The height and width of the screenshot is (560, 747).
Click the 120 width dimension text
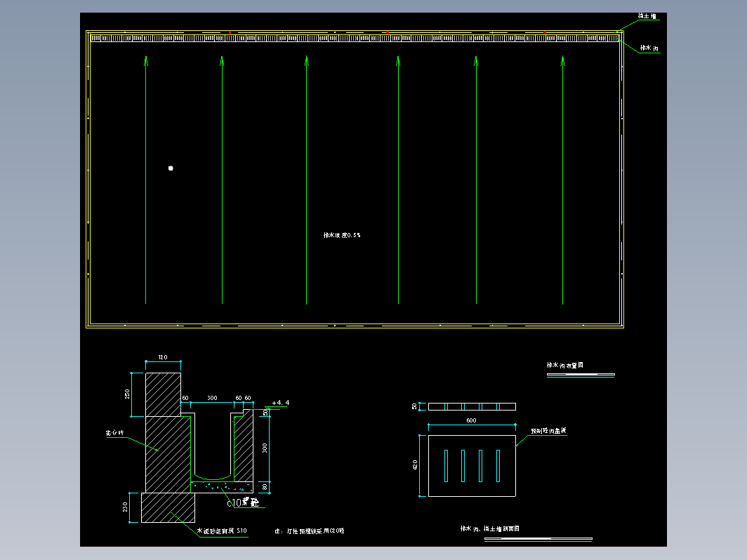pyautogui.click(x=163, y=357)
